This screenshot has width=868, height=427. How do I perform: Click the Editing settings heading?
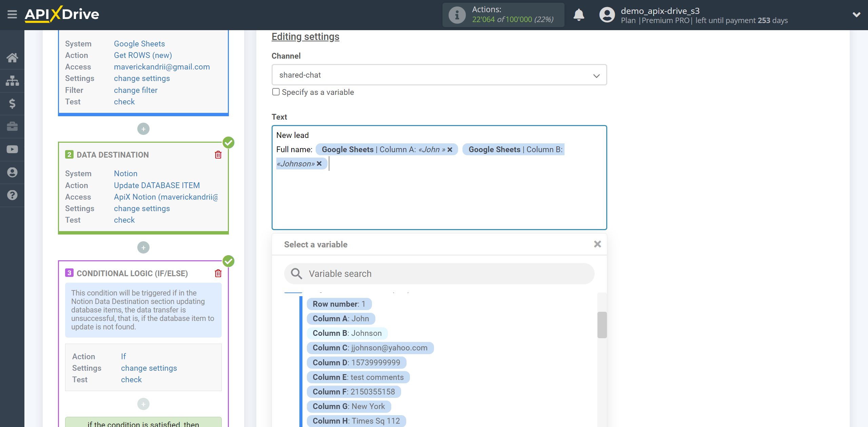[305, 37]
